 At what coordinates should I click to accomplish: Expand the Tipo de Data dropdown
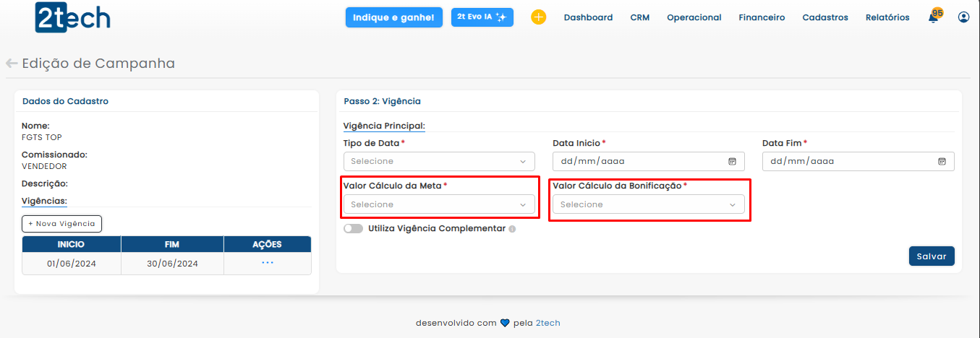tap(439, 161)
